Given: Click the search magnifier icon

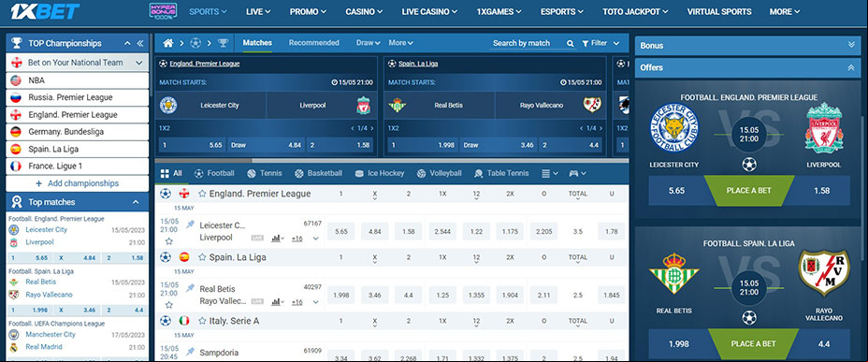Looking at the screenshot, I should 571,43.
